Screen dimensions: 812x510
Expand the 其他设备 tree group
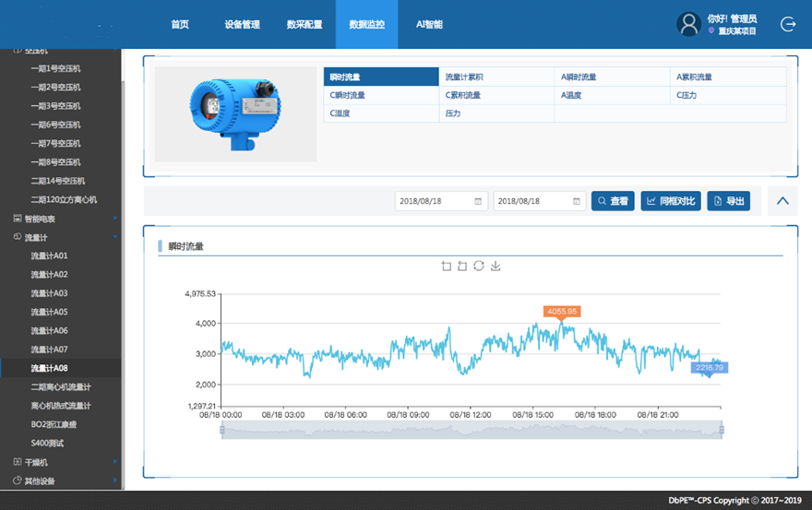point(115,480)
